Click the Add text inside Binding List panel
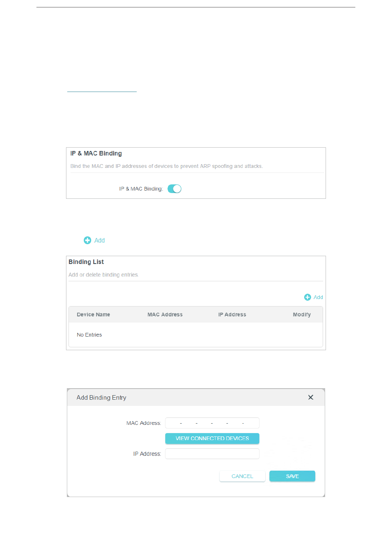392x535 pixels. (x=318, y=297)
